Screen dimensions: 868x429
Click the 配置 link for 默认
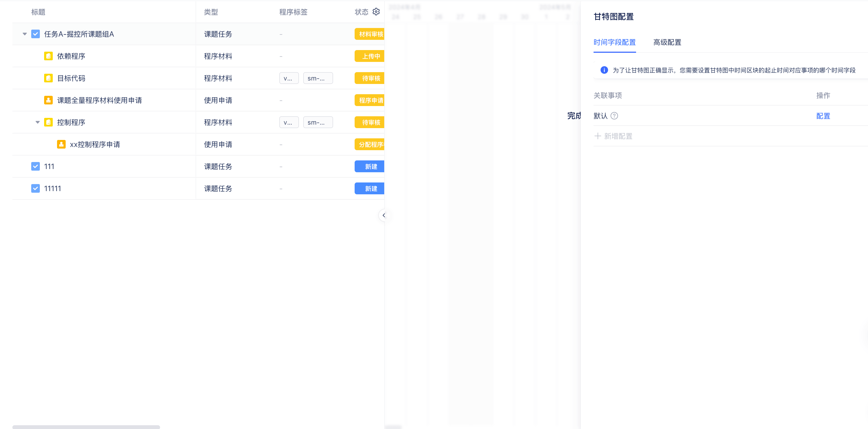pyautogui.click(x=823, y=116)
